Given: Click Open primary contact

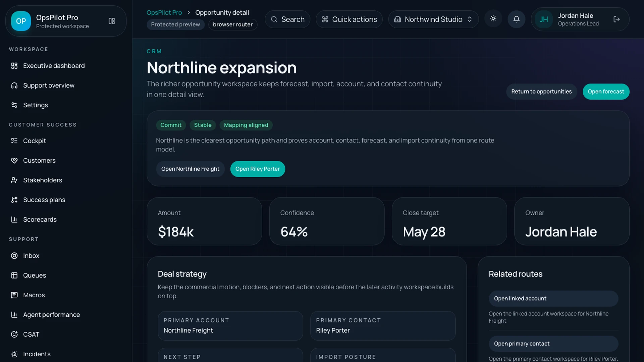Looking at the screenshot, I should (553, 344).
